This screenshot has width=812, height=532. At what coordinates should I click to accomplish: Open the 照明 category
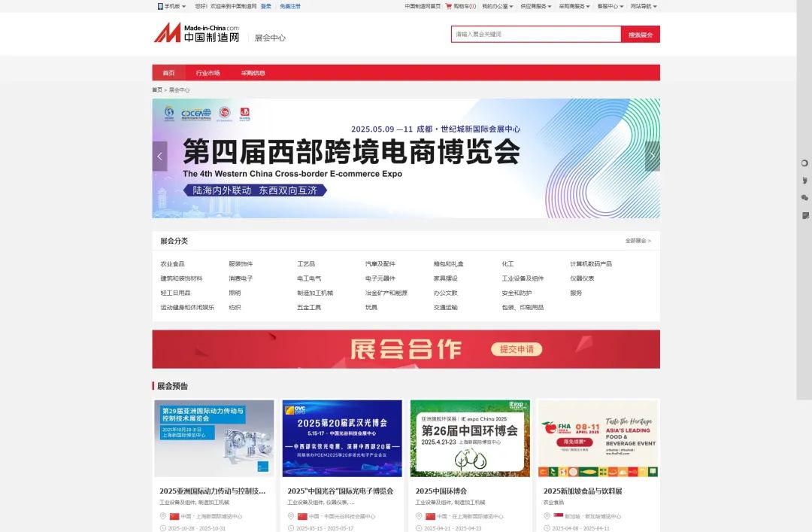point(235,293)
